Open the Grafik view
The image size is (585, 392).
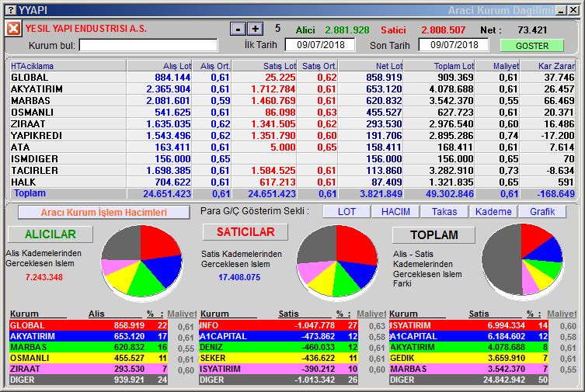542,212
